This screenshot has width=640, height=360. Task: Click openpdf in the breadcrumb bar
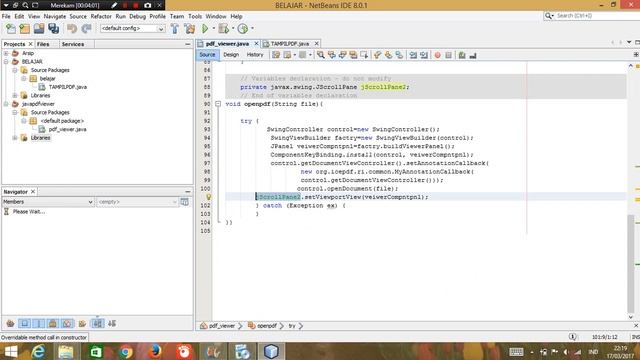[267, 326]
